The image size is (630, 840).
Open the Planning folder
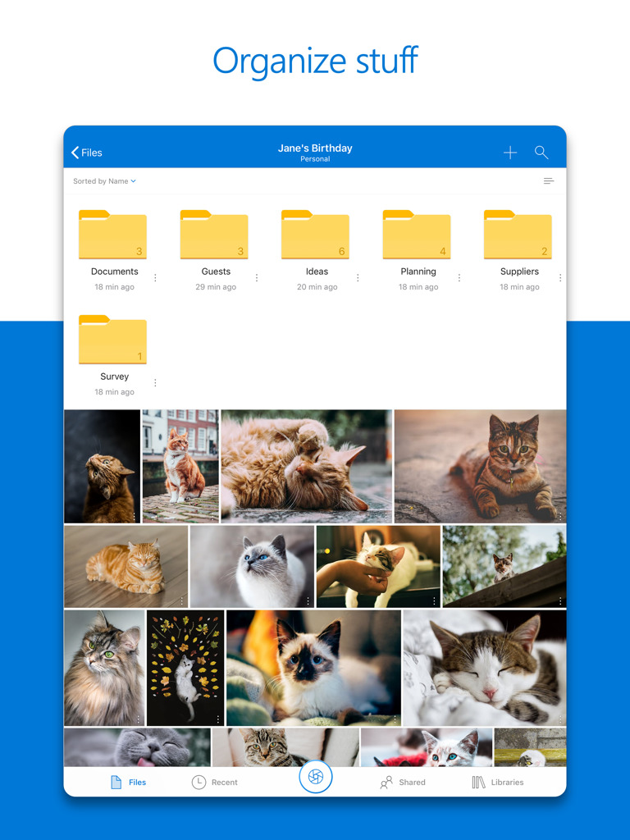(x=417, y=236)
